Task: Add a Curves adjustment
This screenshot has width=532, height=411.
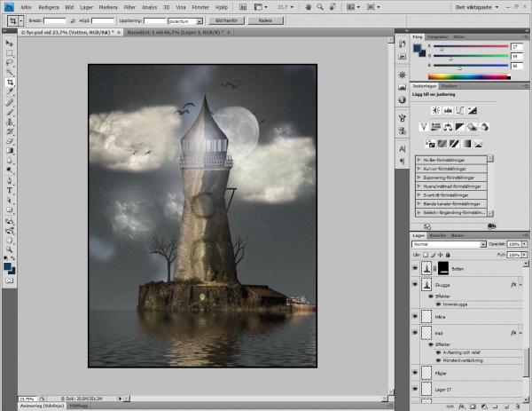Action: [460, 110]
